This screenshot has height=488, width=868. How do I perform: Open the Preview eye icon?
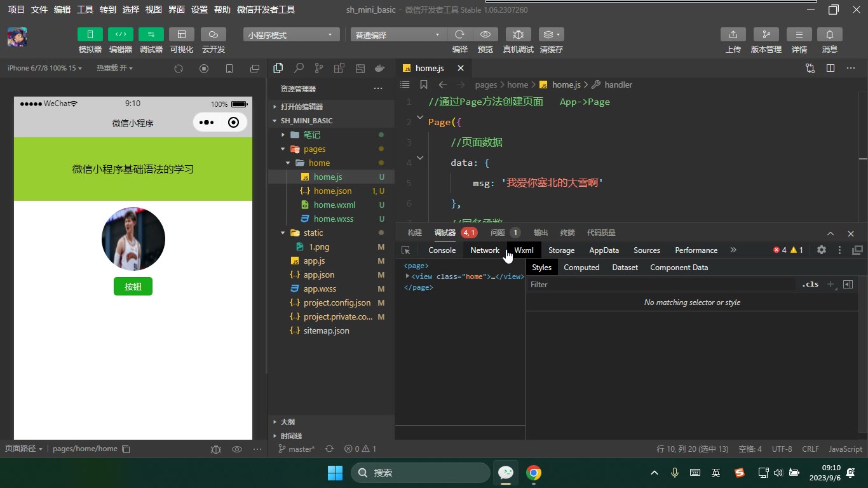485,34
